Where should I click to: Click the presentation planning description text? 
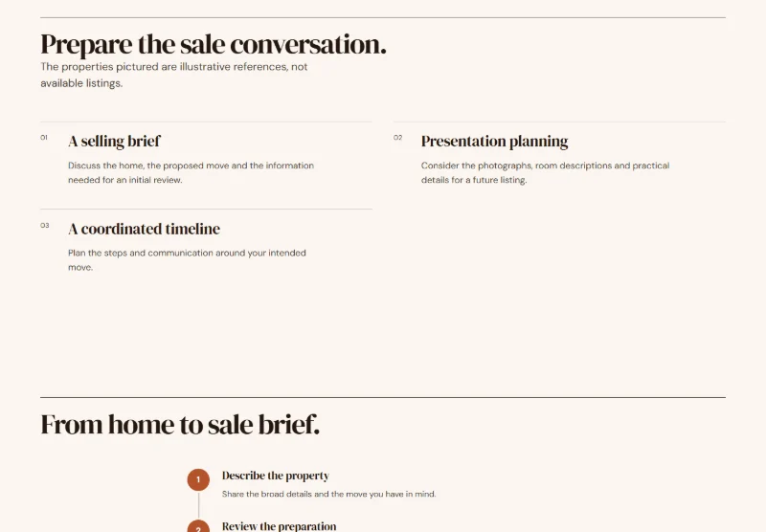[x=545, y=172]
